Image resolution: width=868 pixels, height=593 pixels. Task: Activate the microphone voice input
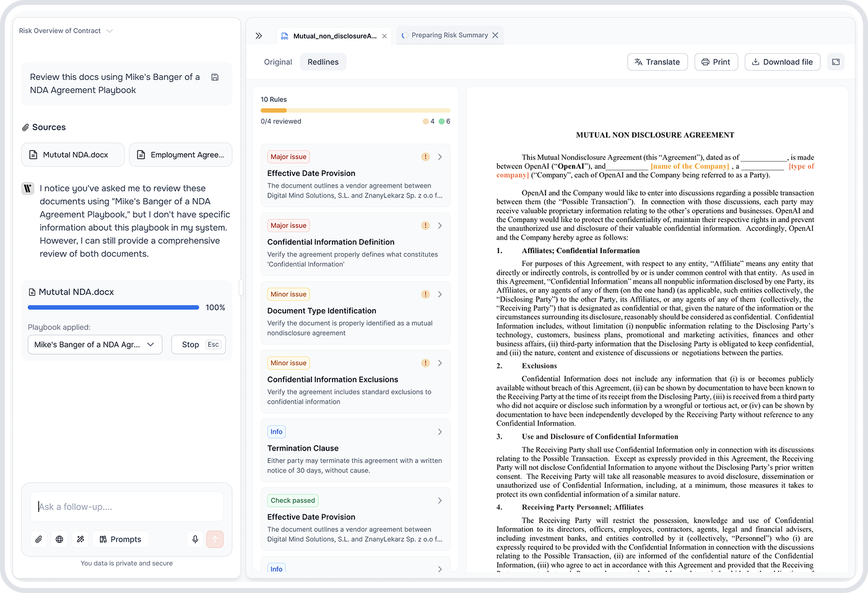point(195,539)
